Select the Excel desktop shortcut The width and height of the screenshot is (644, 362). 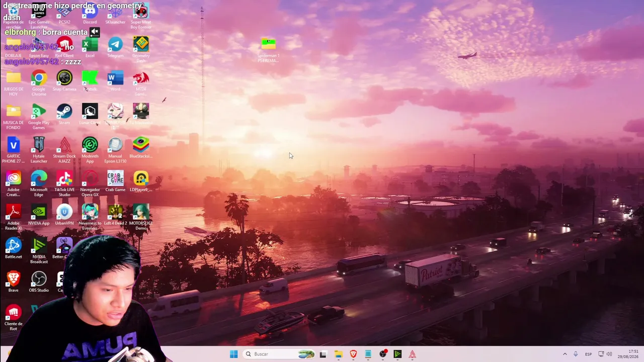pos(90,48)
